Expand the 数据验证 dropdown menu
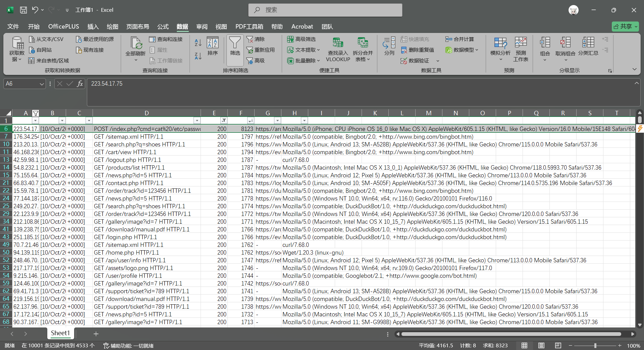This screenshot has height=350, width=644. coord(437,61)
